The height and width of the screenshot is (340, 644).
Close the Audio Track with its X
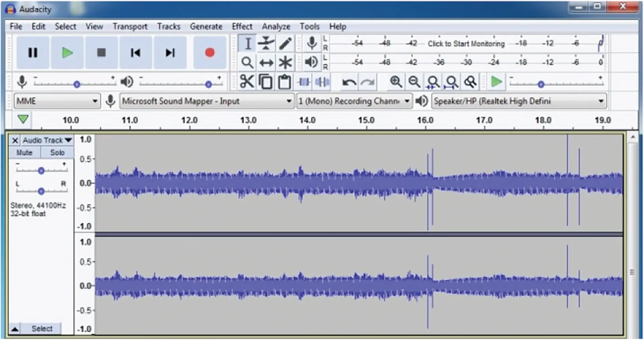click(15, 140)
